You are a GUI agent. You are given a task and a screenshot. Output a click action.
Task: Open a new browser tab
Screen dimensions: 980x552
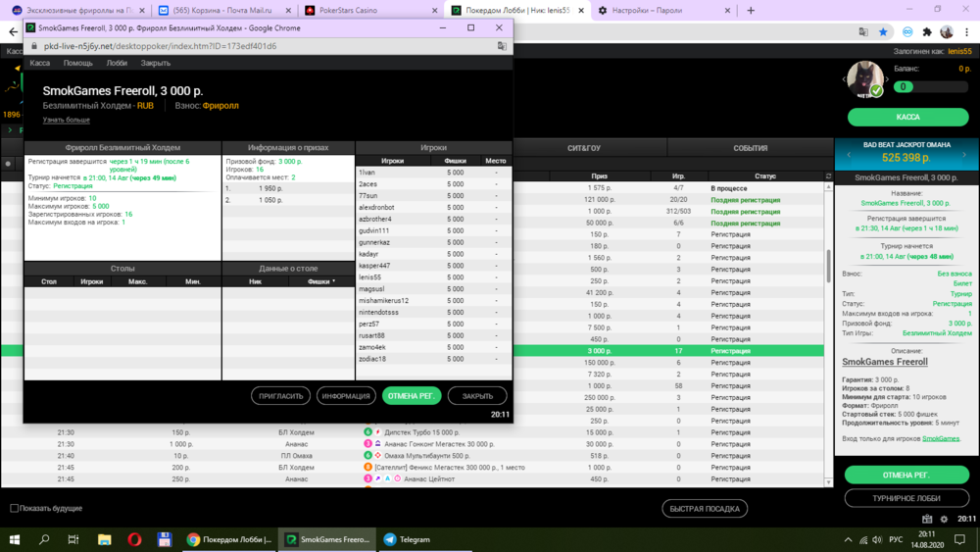pos(751,10)
